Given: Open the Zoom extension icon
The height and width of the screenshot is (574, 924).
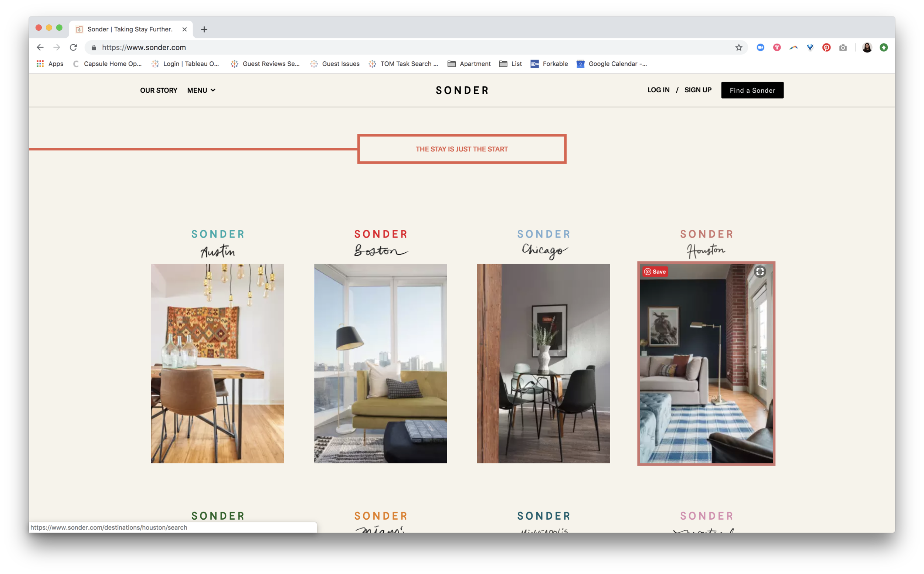Looking at the screenshot, I should (x=760, y=47).
